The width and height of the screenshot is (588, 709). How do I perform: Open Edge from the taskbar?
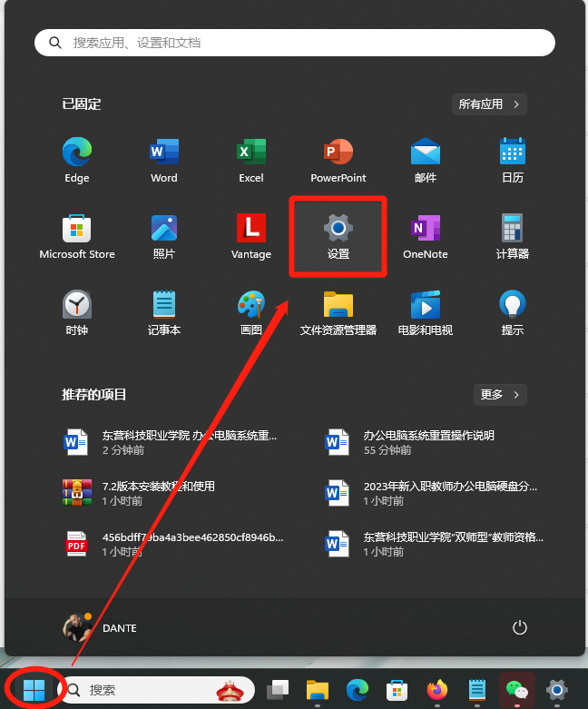[357, 690]
